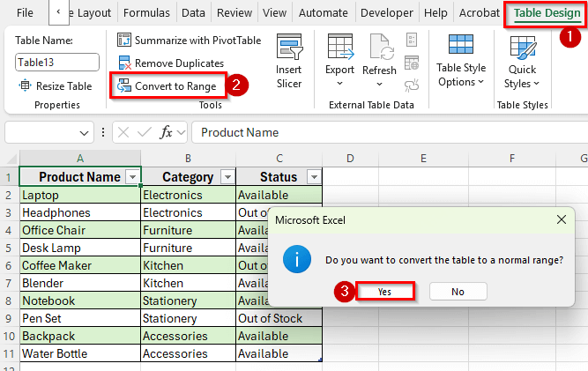Select column E header
The image size is (588, 371).
pyautogui.click(x=423, y=159)
